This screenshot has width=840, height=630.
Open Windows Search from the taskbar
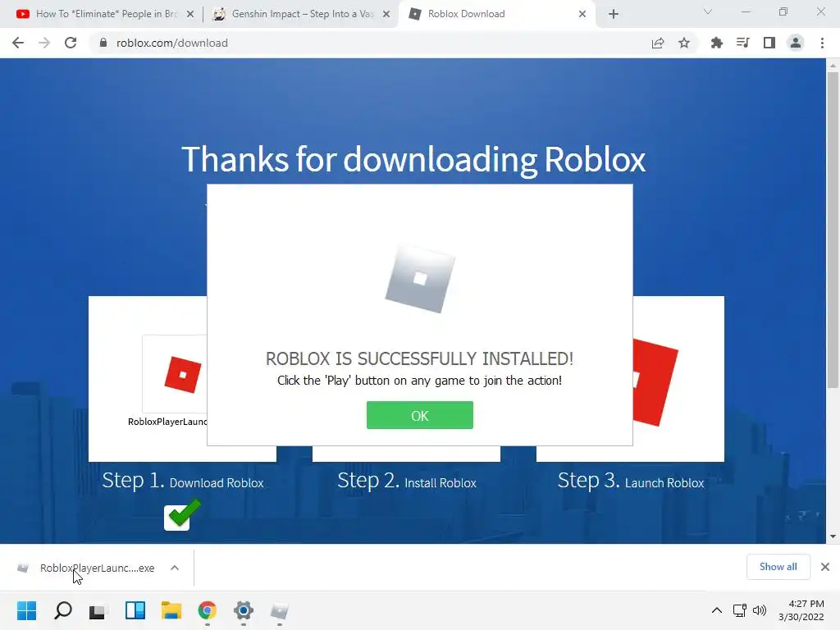[x=62, y=610]
